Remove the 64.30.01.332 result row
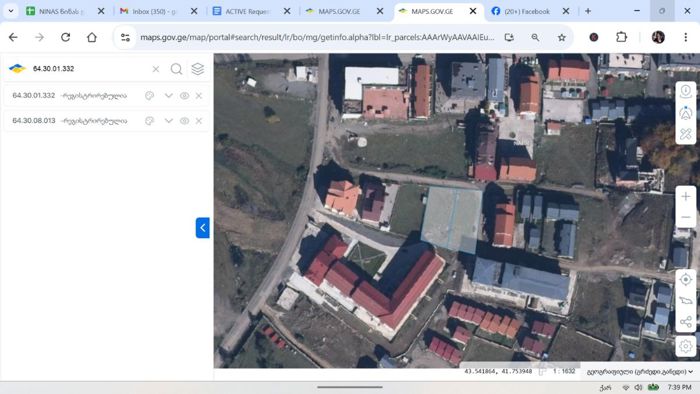Screen dimensions: 700x394 click(x=199, y=95)
